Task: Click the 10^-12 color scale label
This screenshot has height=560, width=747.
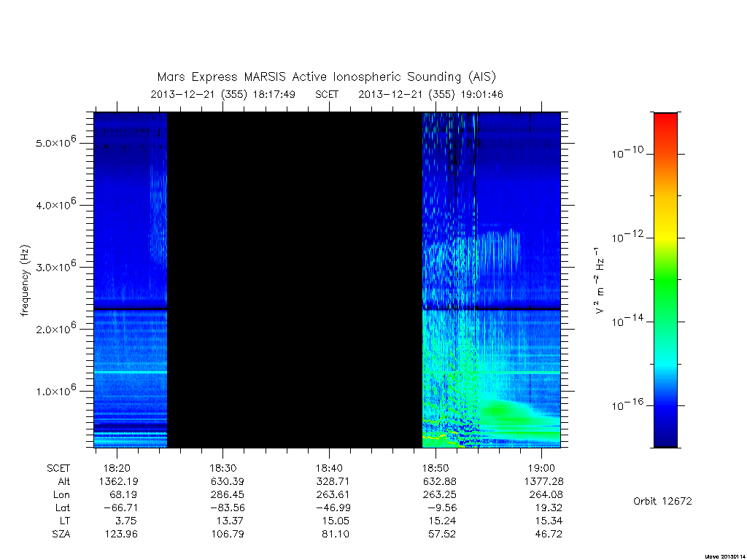Action: pos(627,236)
